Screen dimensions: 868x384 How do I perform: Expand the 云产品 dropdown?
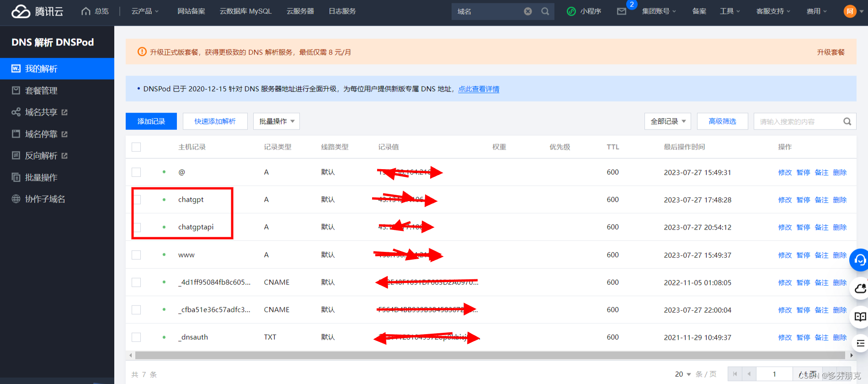coord(145,11)
